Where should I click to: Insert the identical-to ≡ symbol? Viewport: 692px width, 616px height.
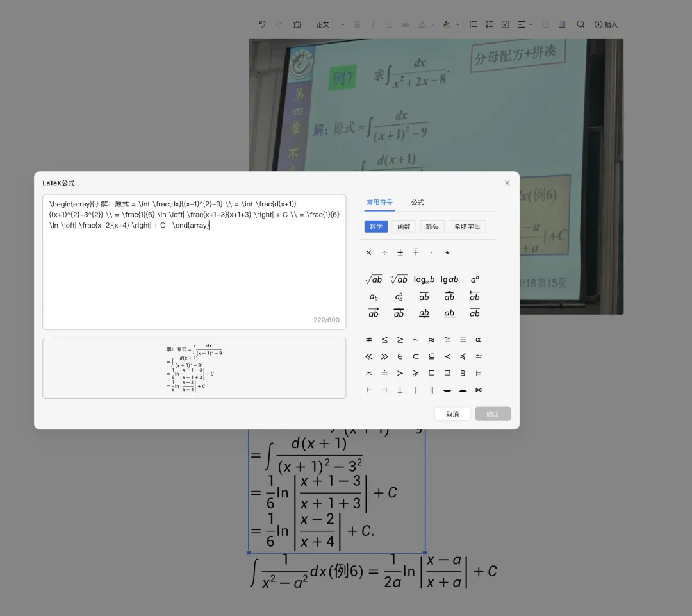tap(463, 340)
